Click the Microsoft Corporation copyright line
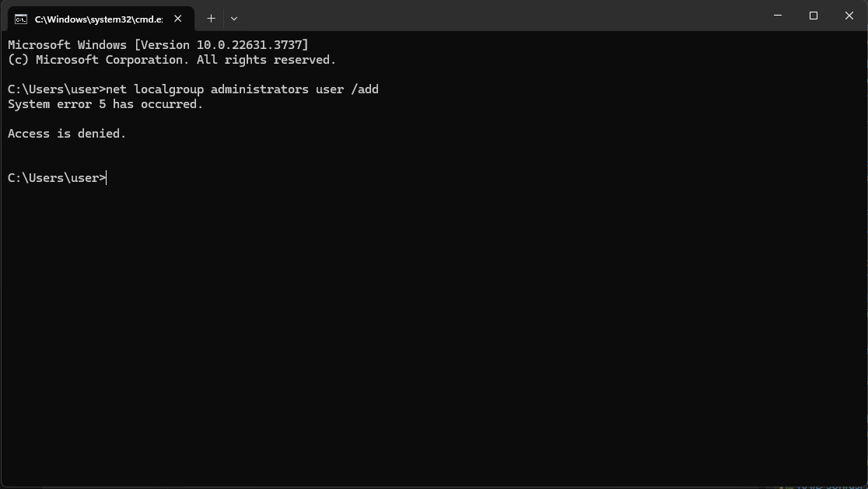Image resolution: width=868 pixels, height=489 pixels. click(171, 60)
